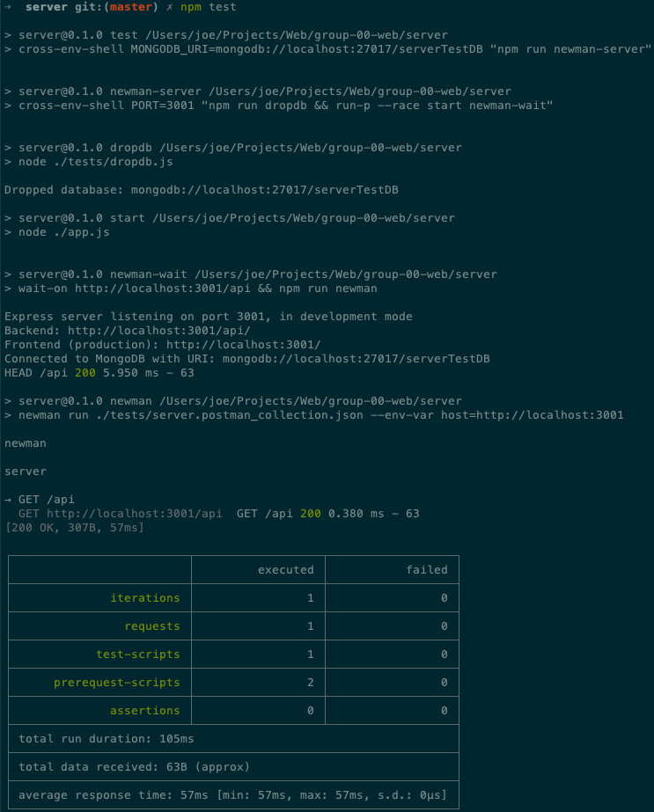Image resolution: width=654 pixels, height=812 pixels.
Task: Click the executed value 0 for assertions
Action: pyautogui.click(x=311, y=711)
